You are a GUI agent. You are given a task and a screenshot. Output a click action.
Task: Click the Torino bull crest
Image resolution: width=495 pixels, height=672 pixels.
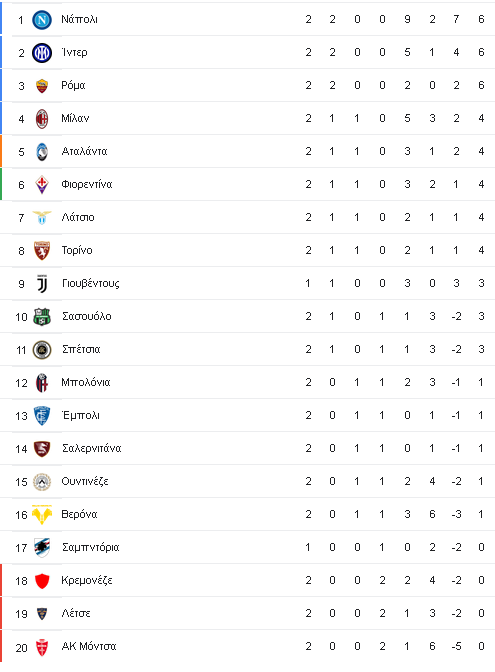[42, 251]
